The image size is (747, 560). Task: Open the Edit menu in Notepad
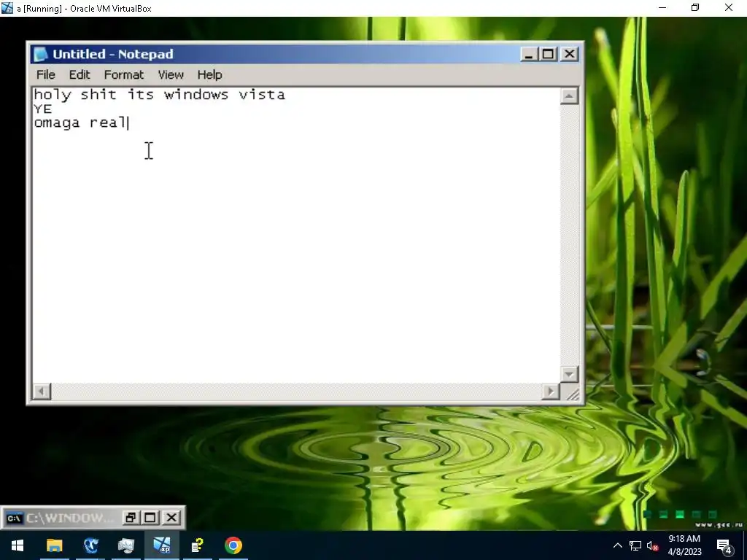pos(79,75)
